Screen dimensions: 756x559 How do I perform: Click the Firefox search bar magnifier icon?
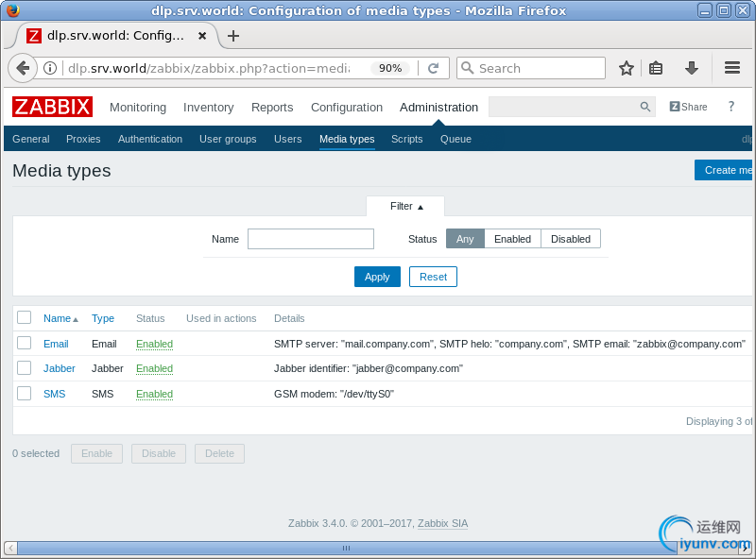(x=467, y=68)
